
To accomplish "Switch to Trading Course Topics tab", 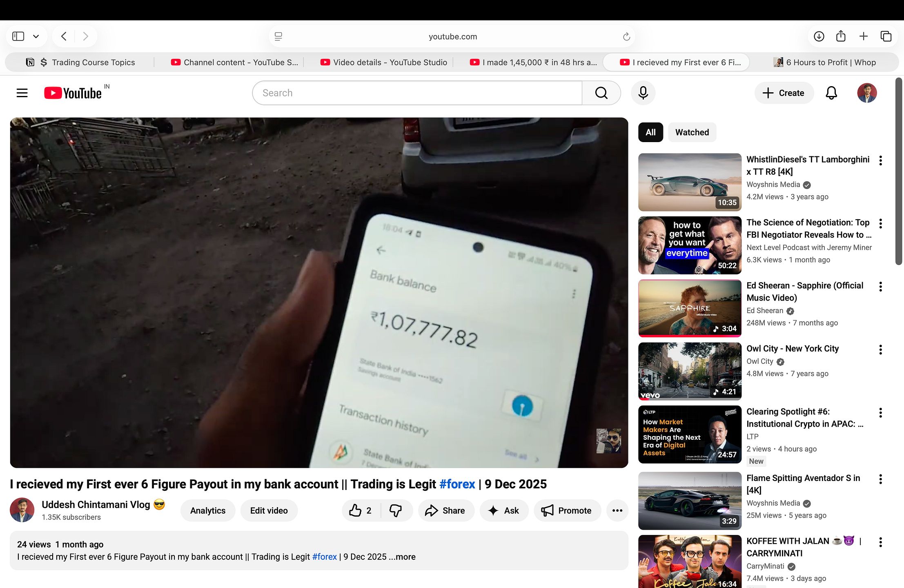I will [x=81, y=62].
